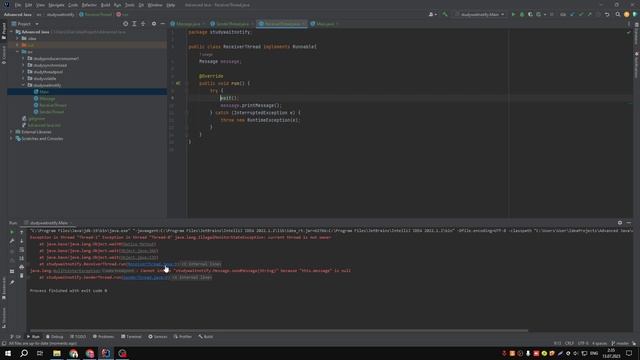The width and height of the screenshot is (640, 360).
Task: Open the Debug tool window button
Action: point(54,337)
